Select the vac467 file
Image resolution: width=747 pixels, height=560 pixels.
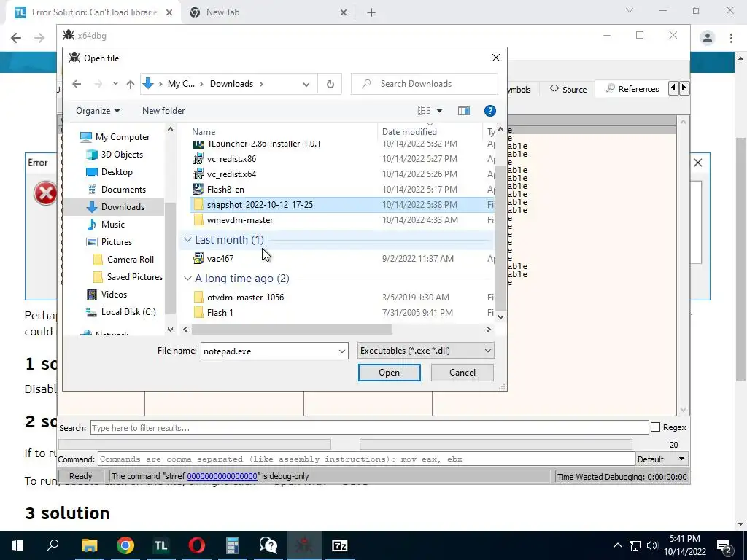pos(342,259)
